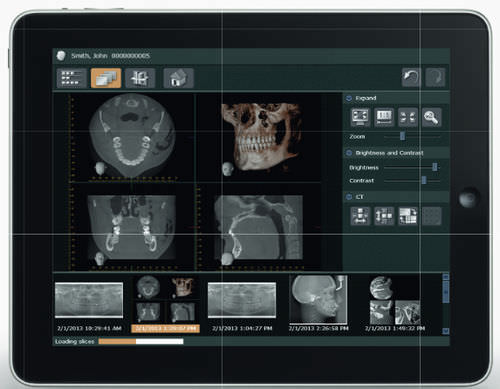Select the sagittal CT slice viewport

(x=259, y=227)
